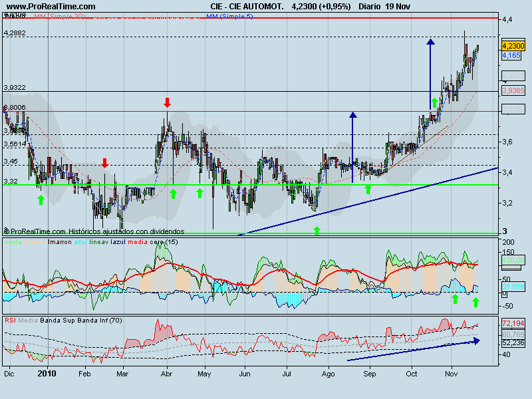532x399 pixels.
Task: Click the 4,2300 (+0,95%) quote in header
Action: [x=321, y=7]
